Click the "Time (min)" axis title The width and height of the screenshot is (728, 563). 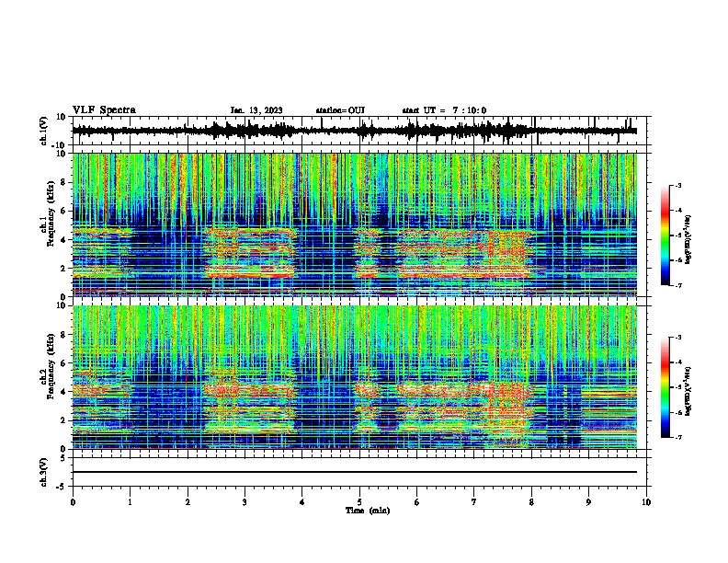[368, 511]
